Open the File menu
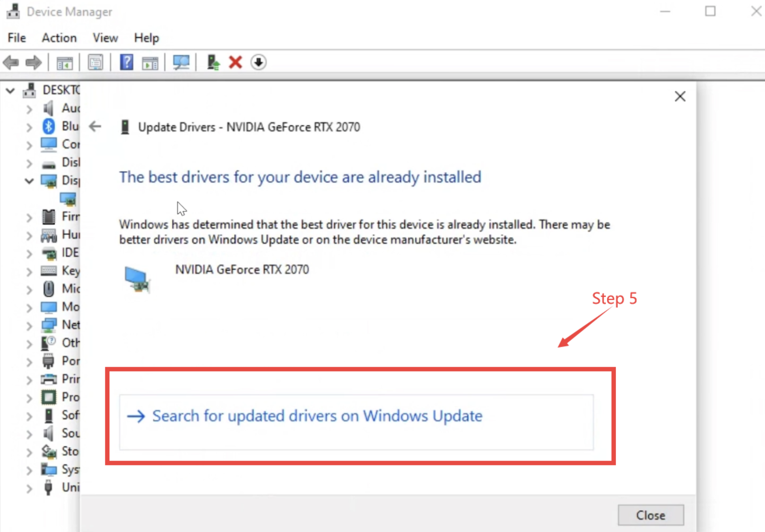765x532 pixels. pos(17,38)
